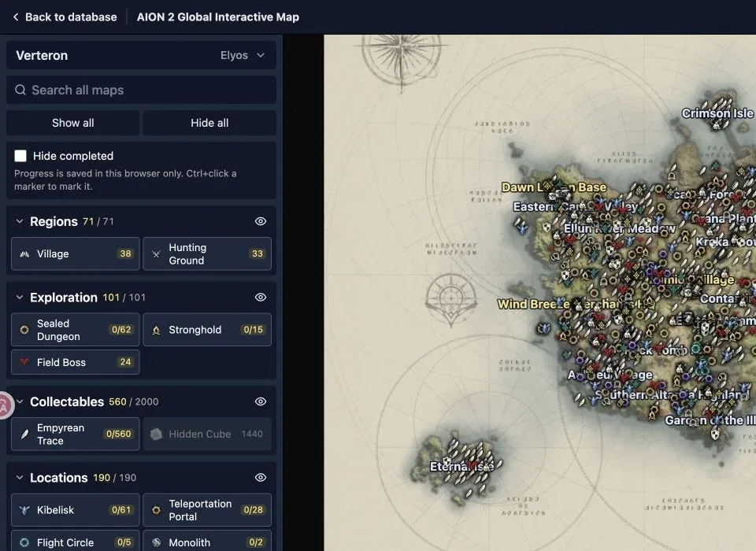The image size is (756, 551).
Task: Toggle Locations visibility eye
Action: coord(261,478)
